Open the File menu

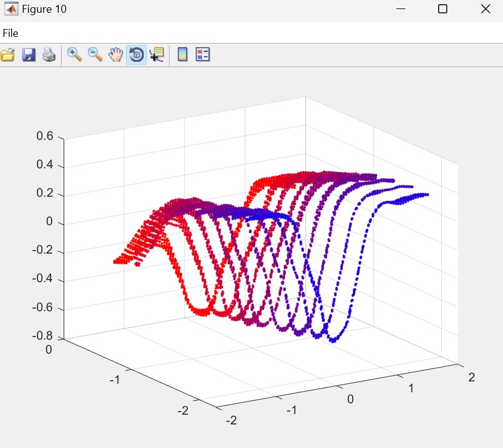(10, 33)
